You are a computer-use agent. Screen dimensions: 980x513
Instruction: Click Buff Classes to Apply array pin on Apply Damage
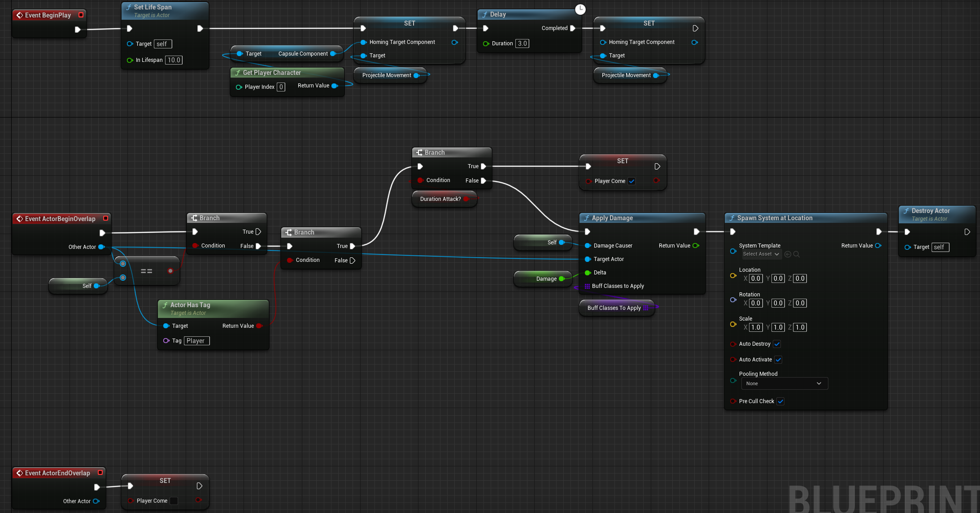[x=587, y=286]
